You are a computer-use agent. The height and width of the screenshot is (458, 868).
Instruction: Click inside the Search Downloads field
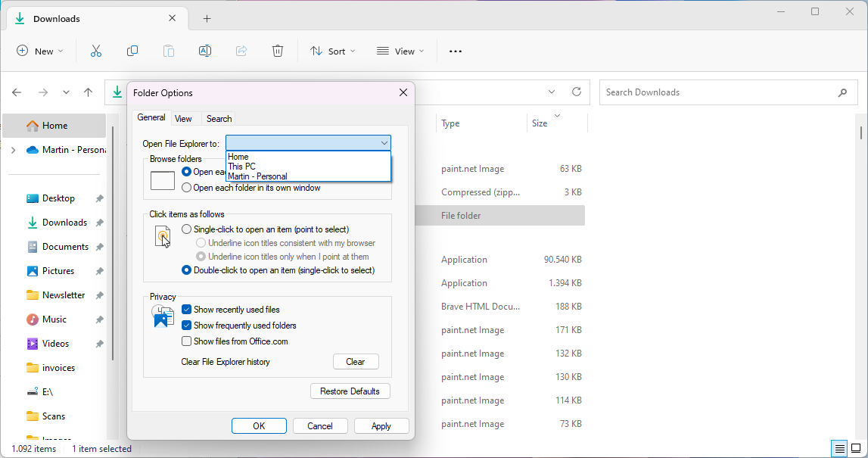click(x=719, y=92)
